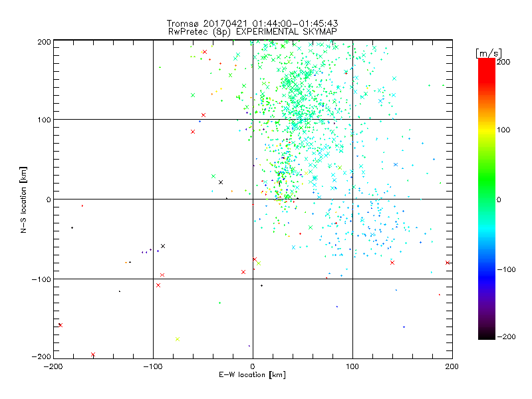This screenshot has width=532, height=399.
Task: Click the '0' label on the colorbar
Action: pos(499,199)
